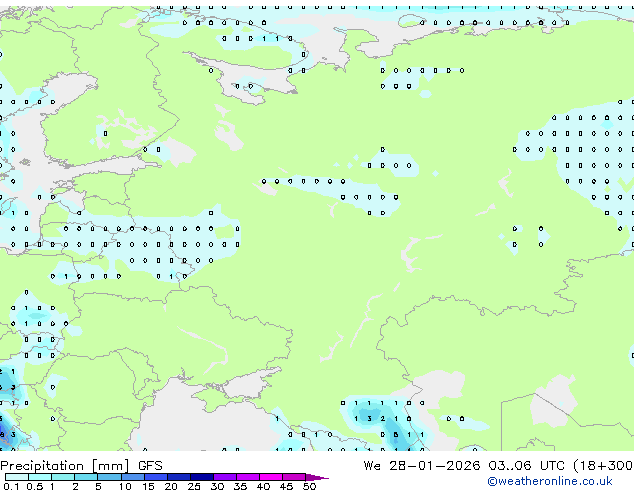The width and height of the screenshot is (634, 490).
Task: Pick the purple swatch between 30 and 35
Action: (x=225, y=477)
